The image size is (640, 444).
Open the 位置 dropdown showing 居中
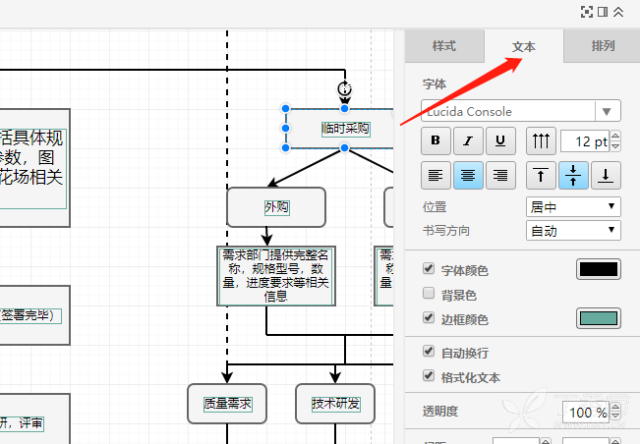[x=573, y=207]
